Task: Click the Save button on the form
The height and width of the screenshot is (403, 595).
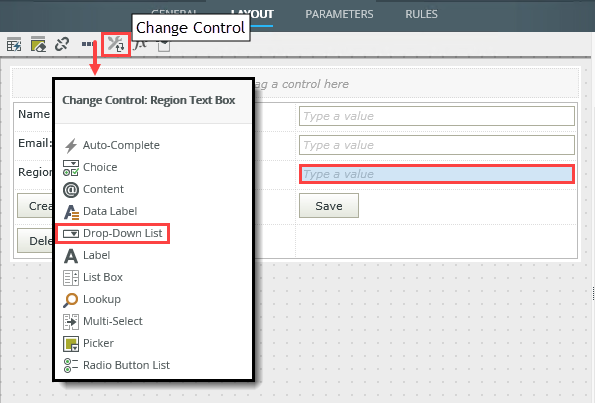Action: coord(329,206)
